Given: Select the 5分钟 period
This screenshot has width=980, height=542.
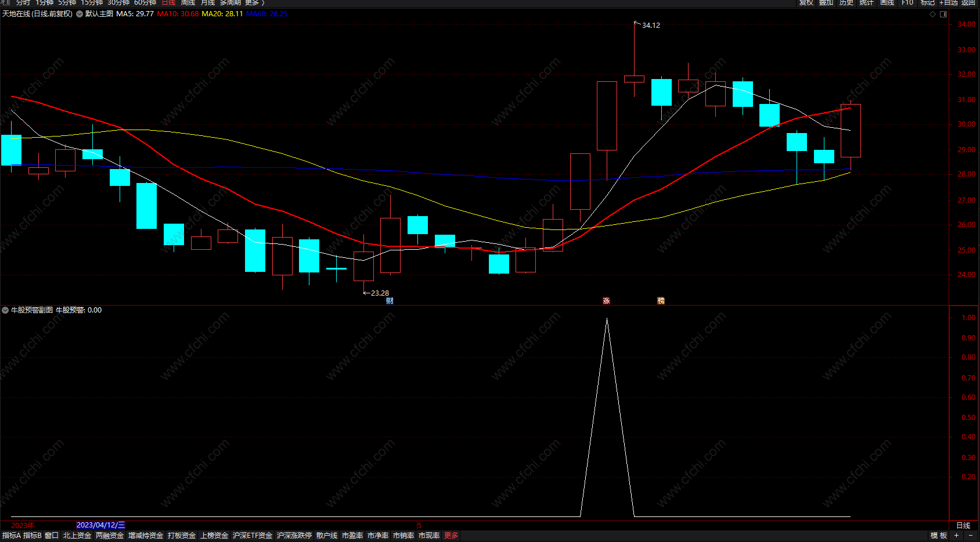Looking at the screenshot, I should point(67,3).
